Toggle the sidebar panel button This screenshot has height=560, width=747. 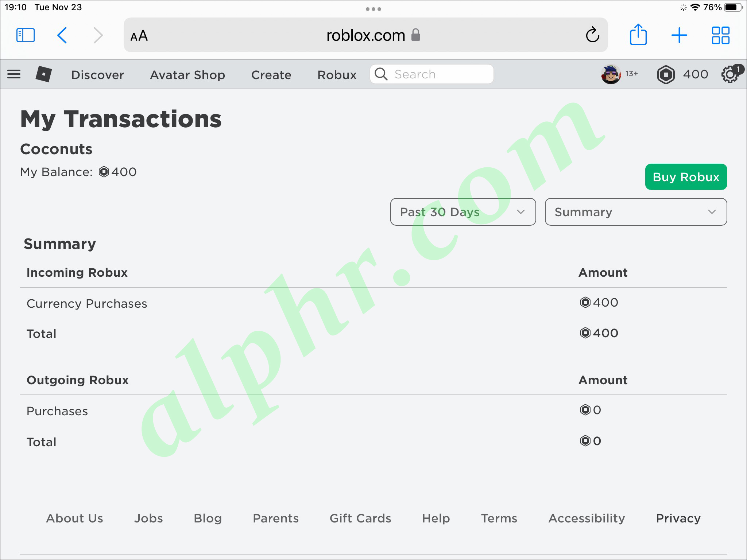coord(25,35)
